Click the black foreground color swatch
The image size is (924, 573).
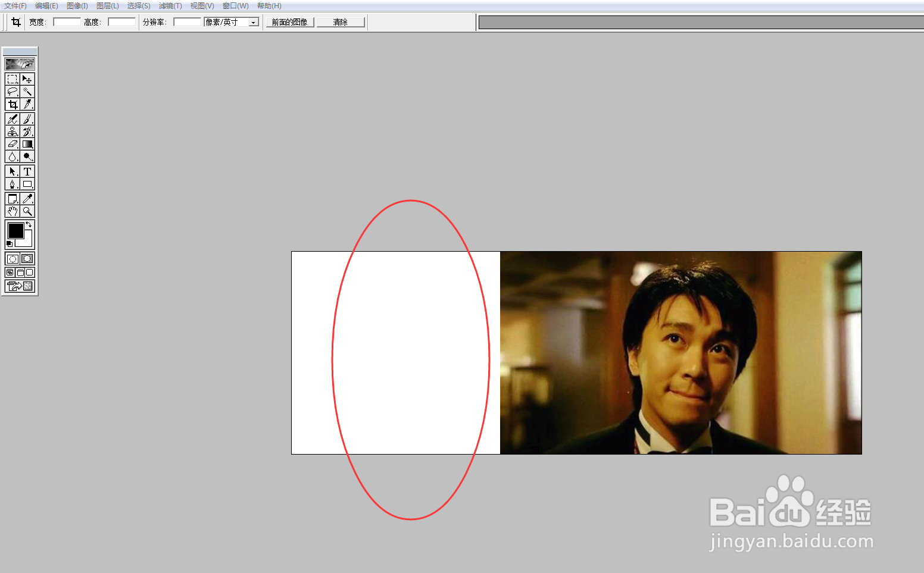[x=15, y=230]
